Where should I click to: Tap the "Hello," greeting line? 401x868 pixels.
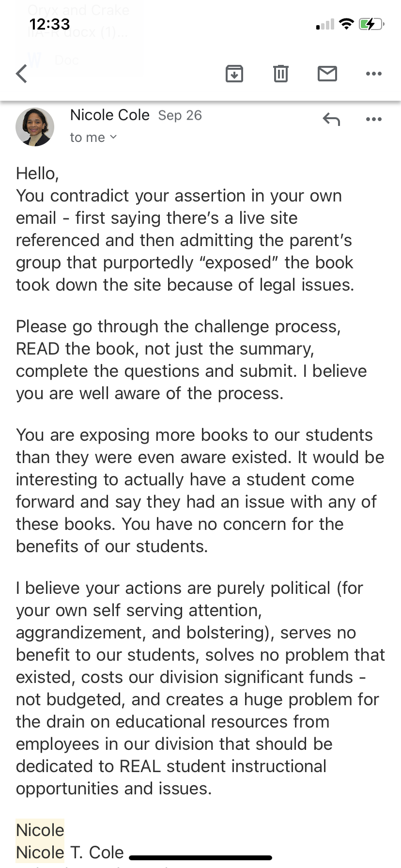tap(37, 173)
